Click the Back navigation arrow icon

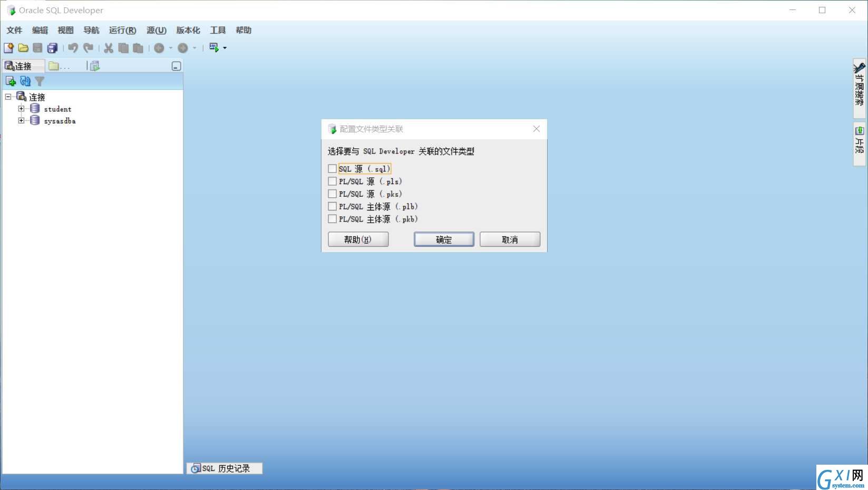(x=159, y=48)
